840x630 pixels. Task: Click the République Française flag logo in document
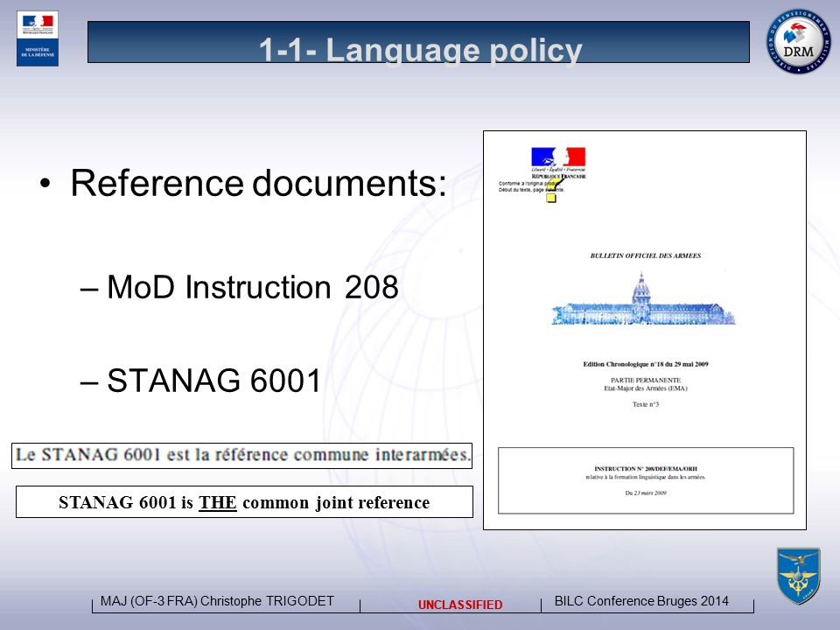[558, 163]
